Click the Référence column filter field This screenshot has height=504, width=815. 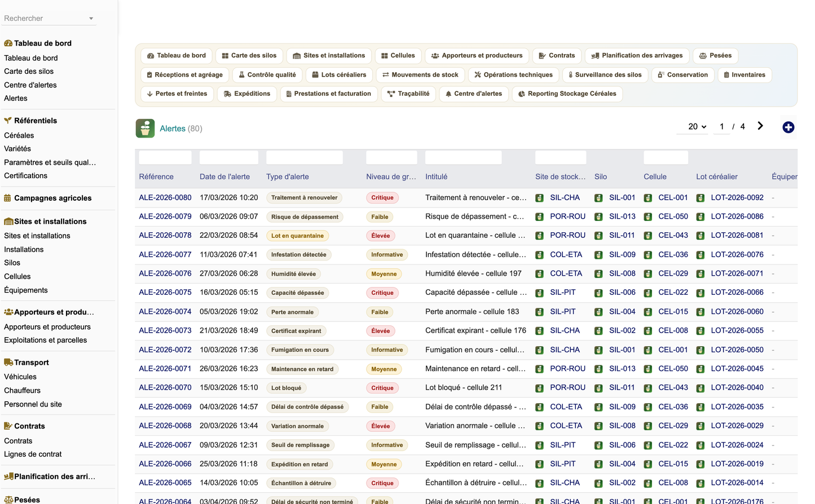click(165, 157)
